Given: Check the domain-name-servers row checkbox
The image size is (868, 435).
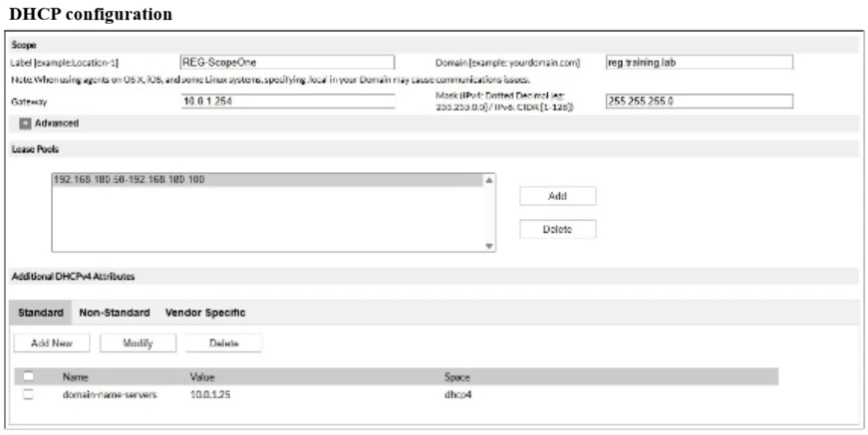Looking at the screenshot, I should pos(28,394).
